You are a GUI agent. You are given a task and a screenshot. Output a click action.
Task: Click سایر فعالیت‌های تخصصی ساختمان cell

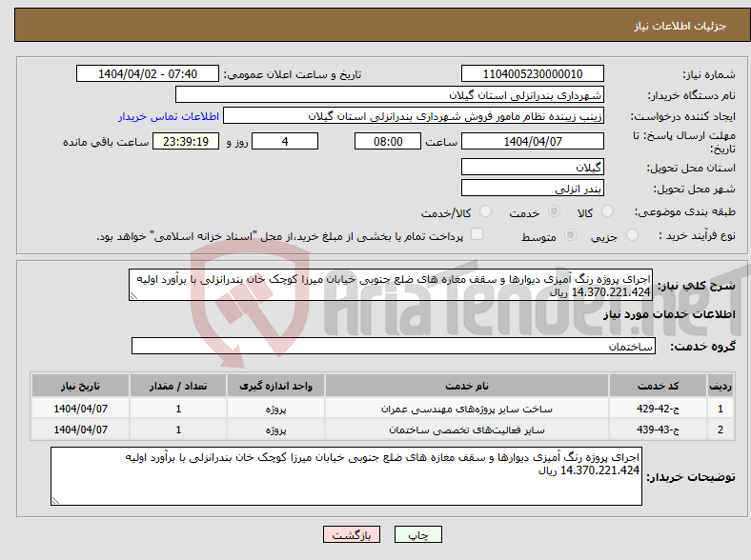(x=467, y=430)
